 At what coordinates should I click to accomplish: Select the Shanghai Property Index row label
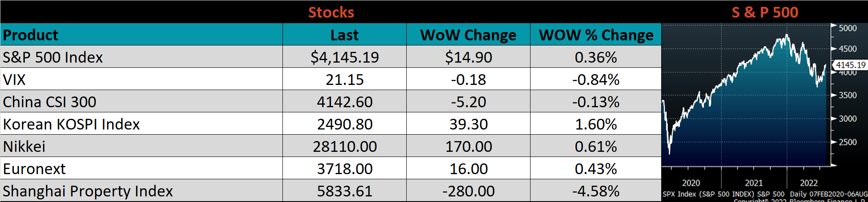pyautogui.click(x=88, y=191)
